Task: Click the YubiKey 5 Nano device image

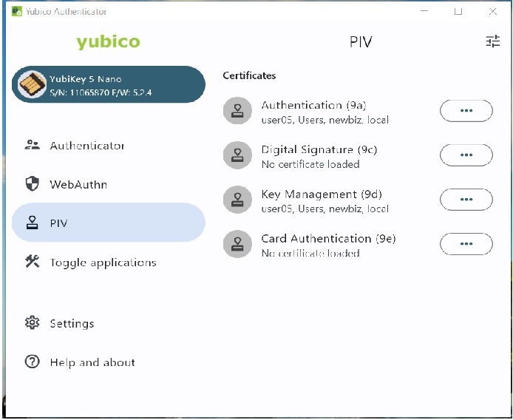Action: pyautogui.click(x=33, y=85)
